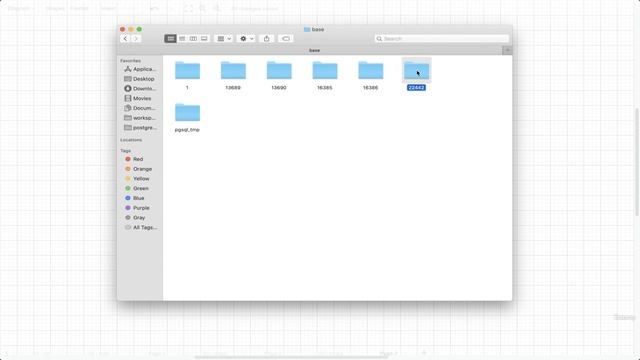The height and width of the screenshot is (360, 640).
Task: Add a new Finder tab with plus
Action: pos(507,50)
